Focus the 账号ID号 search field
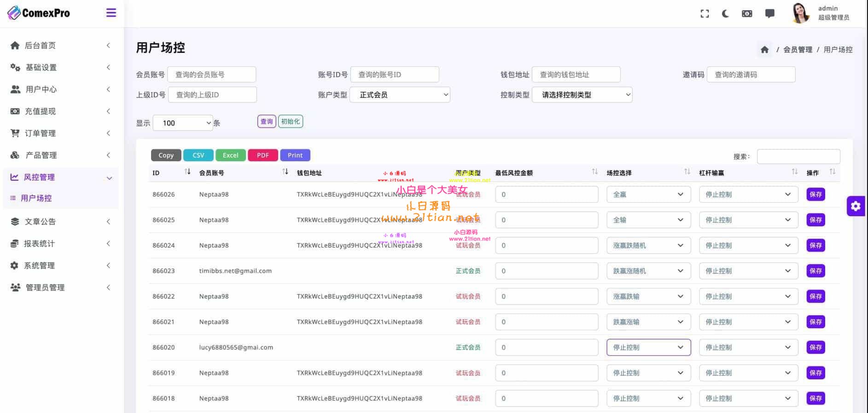The image size is (868, 413). (x=395, y=74)
